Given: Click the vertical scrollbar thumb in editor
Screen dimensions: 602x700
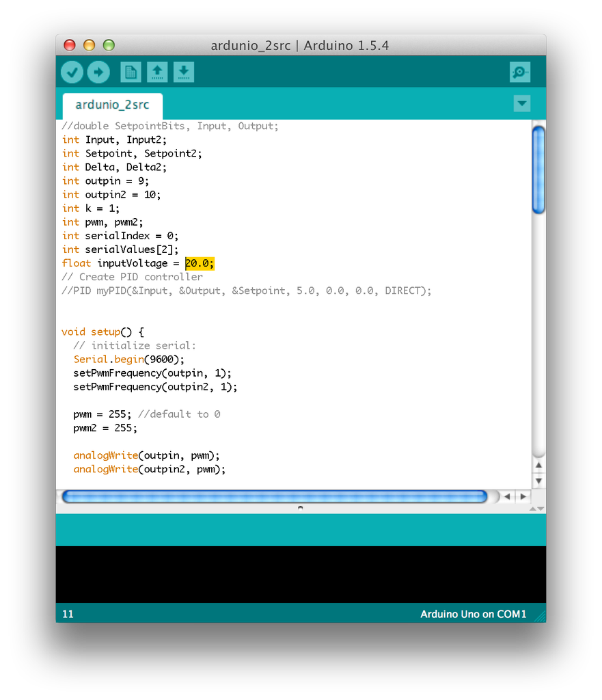Looking at the screenshot, I should click(x=538, y=170).
